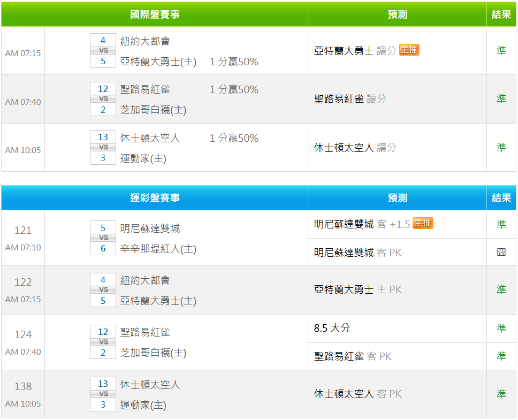This screenshot has width=518, height=420.
Task: Click prediction 休士頓太空人 讓分
Action: (x=355, y=147)
